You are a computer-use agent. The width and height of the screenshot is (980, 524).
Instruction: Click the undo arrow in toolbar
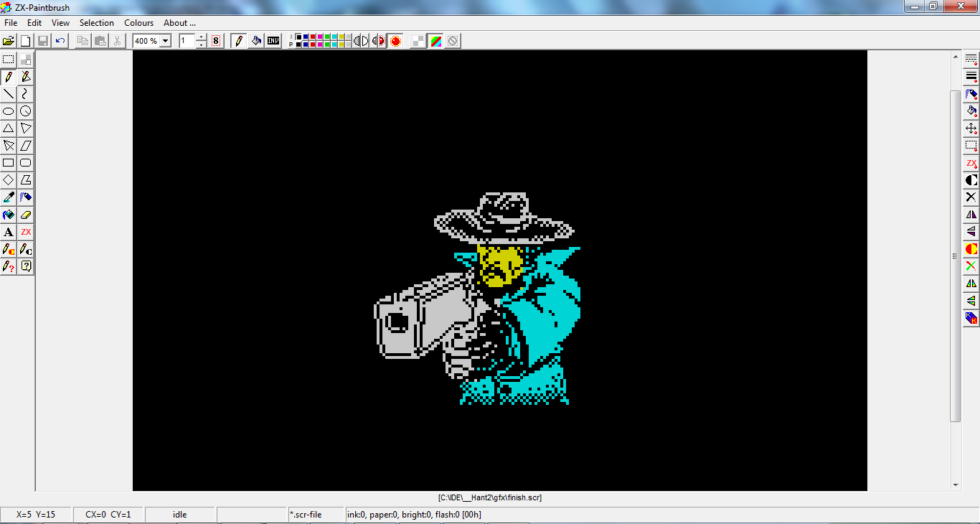(x=60, y=41)
